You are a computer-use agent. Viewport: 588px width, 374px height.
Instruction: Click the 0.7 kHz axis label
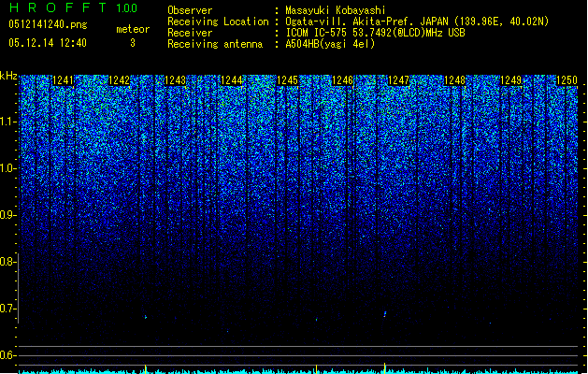pyautogui.click(x=7, y=309)
